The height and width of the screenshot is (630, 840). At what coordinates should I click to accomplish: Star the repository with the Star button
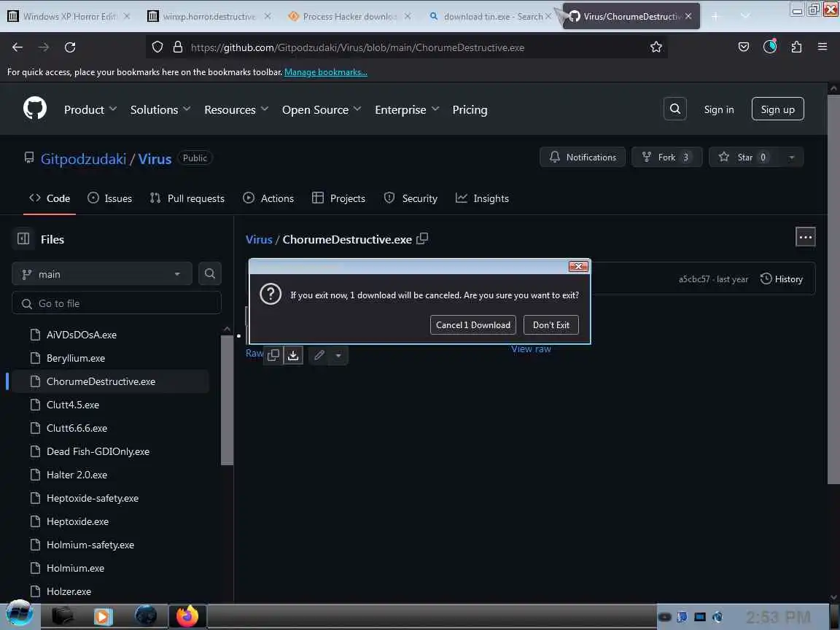click(x=745, y=157)
